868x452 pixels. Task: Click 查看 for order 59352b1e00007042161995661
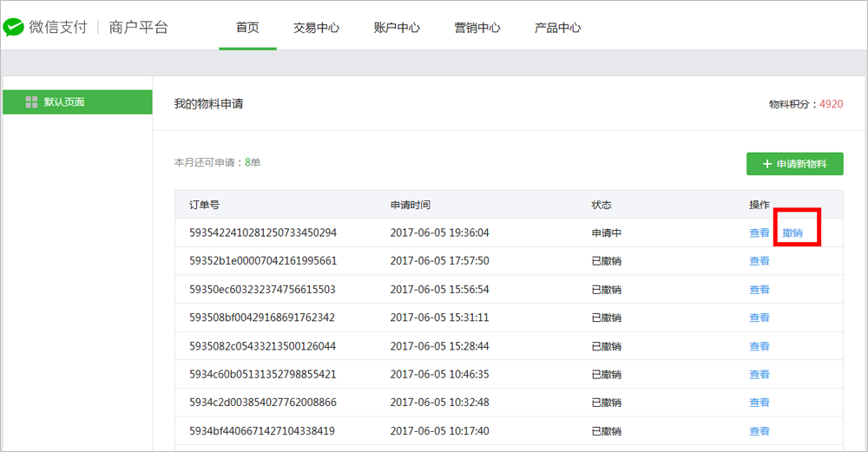click(x=759, y=261)
